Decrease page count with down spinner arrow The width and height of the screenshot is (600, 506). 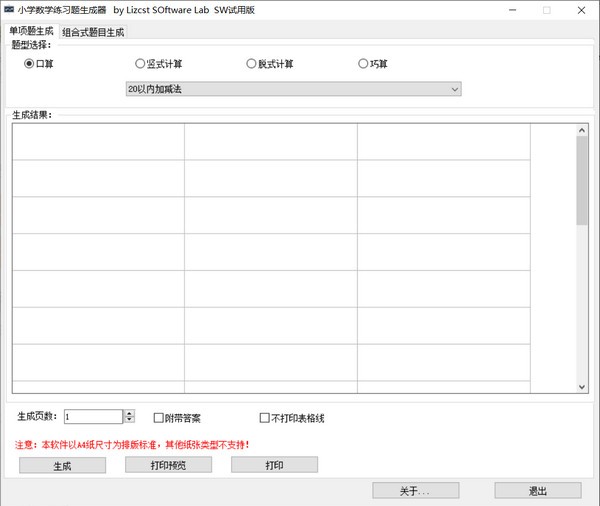130,420
